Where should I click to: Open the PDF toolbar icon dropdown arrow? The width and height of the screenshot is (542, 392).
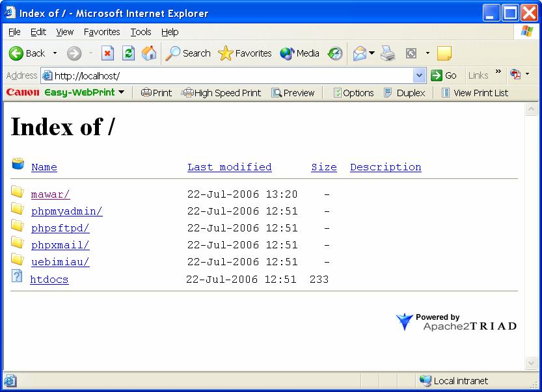527,74
